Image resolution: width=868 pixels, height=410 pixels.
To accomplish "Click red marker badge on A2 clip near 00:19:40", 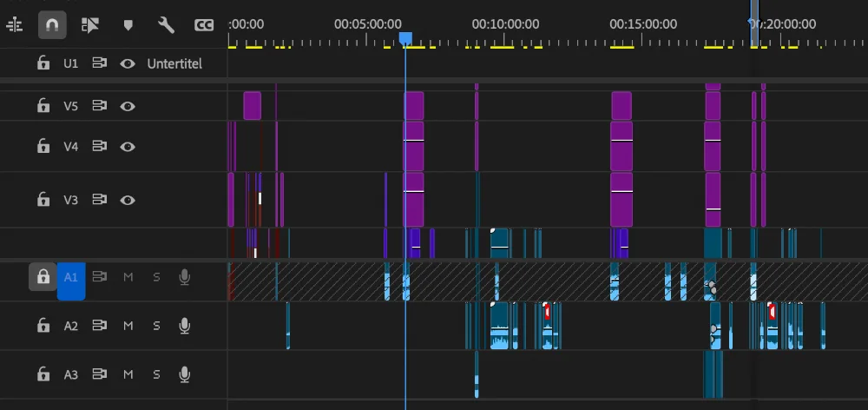I will click(772, 311).
